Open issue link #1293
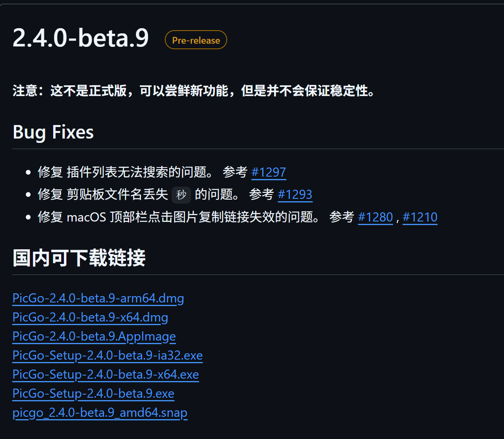504x439 pixels. (295, 194)
